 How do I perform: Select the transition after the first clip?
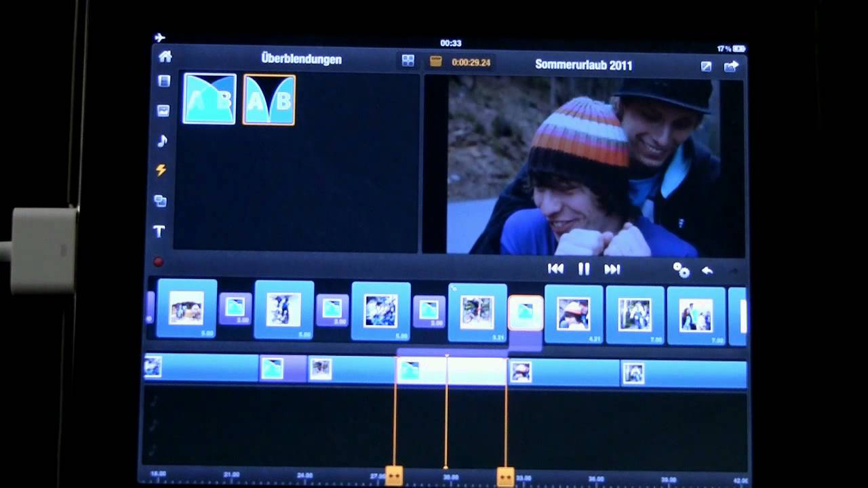(235, 308)
